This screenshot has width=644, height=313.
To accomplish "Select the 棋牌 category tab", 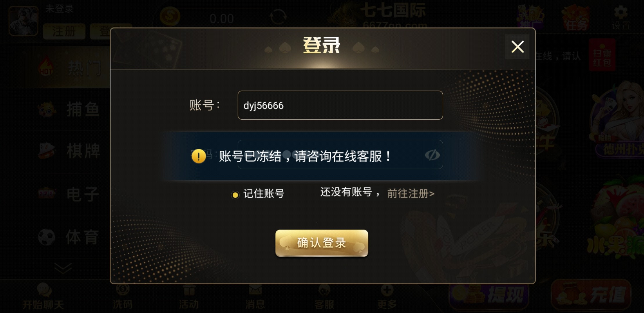I will coord(69,151).
